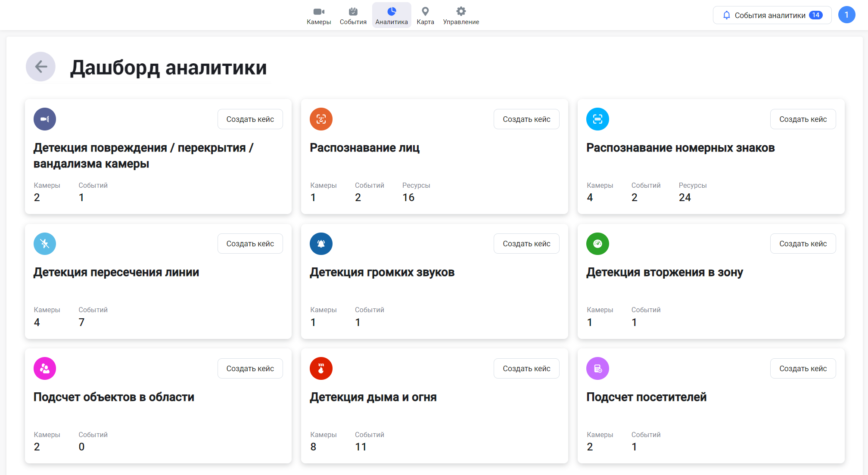This screenshot has width=868, height=475.
Task: Click the loud sound detection bell icon
Action: pyautogui.click(x=321, y=244)
